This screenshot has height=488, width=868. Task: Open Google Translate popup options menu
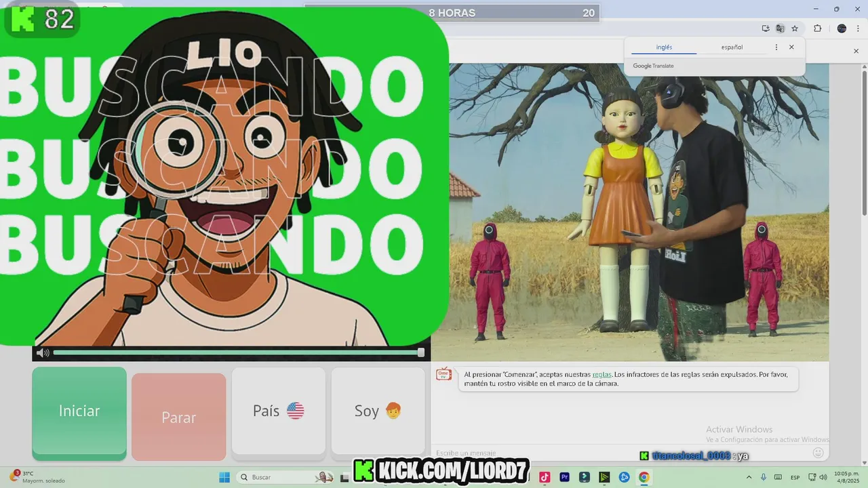776,47
